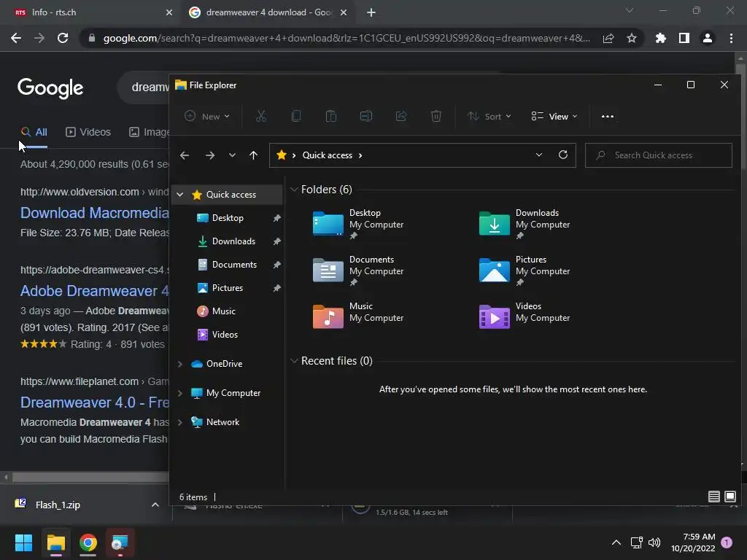Open the Downloads folder in Folders list
The height and width of the screenshot is (560, 747).
pyautogui.click(x=525, y=223)
